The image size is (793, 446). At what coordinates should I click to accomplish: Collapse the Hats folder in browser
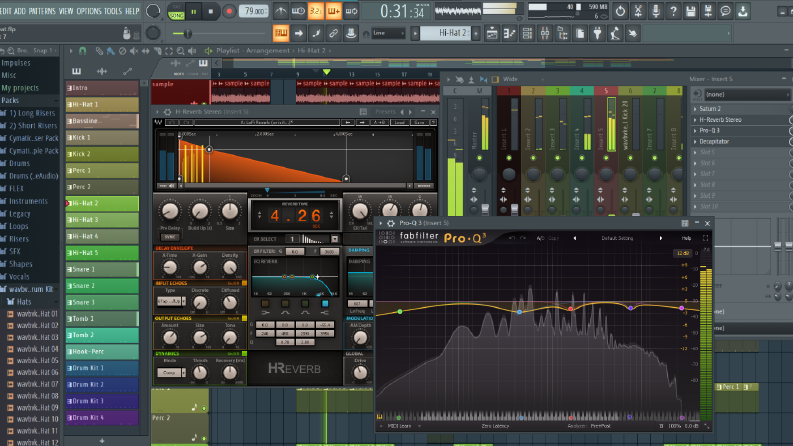23,301
